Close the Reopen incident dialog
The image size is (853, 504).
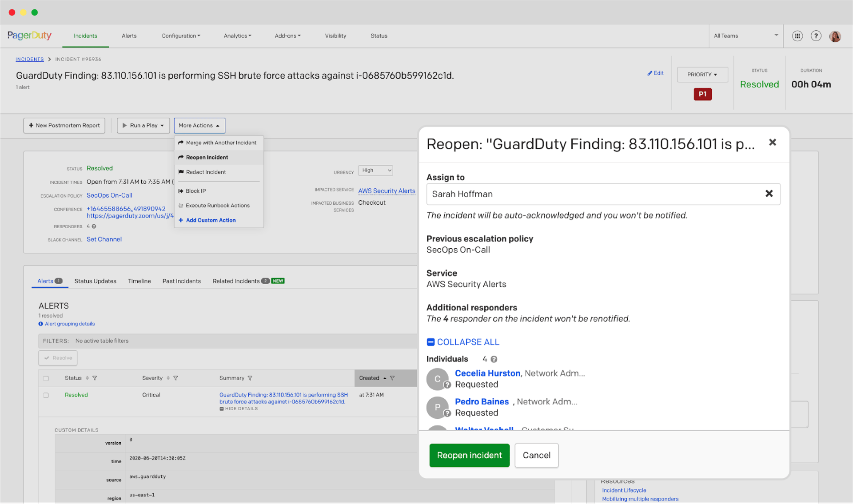click(x=772, y=143)
